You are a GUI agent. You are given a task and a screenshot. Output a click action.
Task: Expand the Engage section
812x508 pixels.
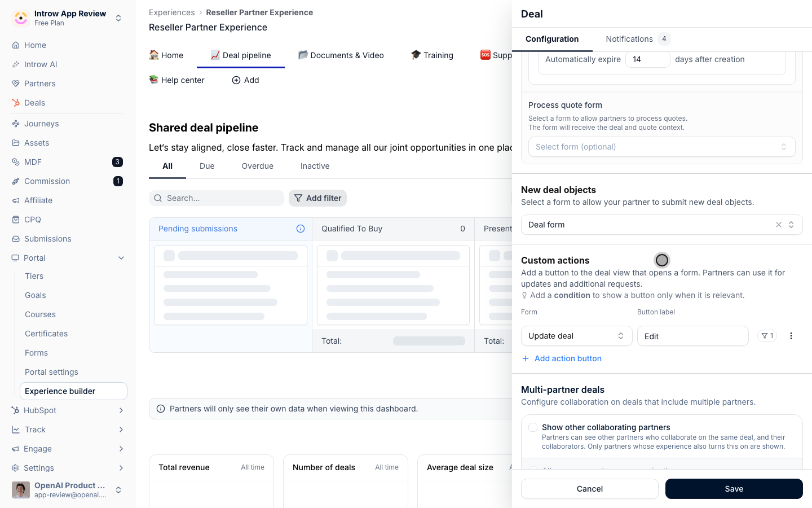point(121,449)
